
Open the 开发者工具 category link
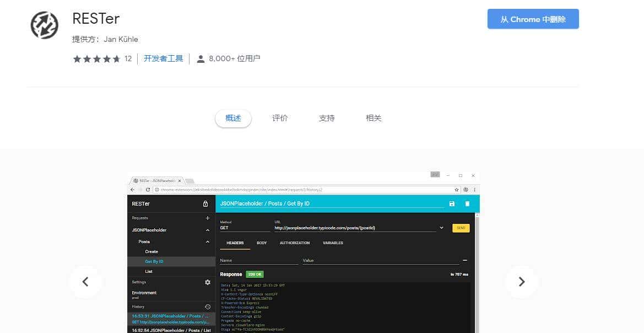[163, 58]
